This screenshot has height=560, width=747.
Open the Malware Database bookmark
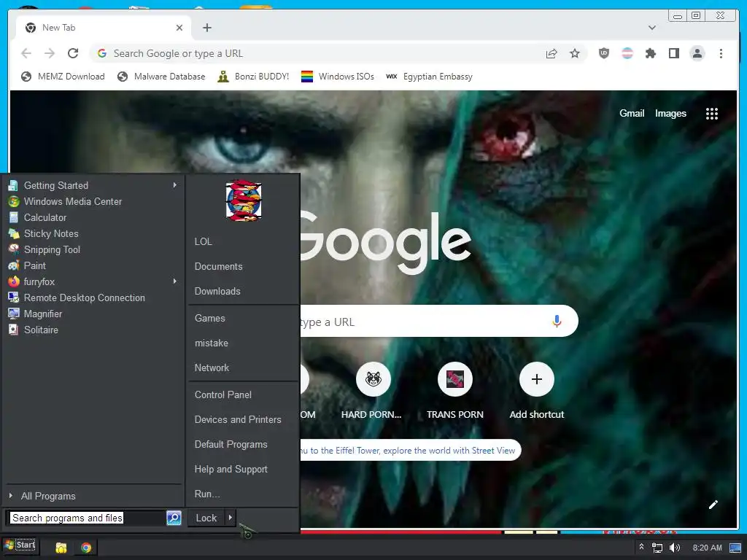click(161, 77)
